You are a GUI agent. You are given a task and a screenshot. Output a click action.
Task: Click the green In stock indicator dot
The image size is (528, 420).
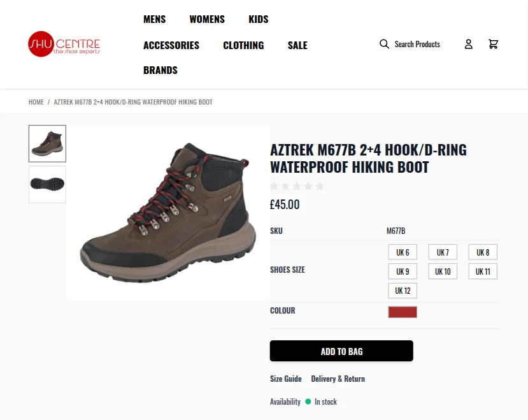pos(309,402)
